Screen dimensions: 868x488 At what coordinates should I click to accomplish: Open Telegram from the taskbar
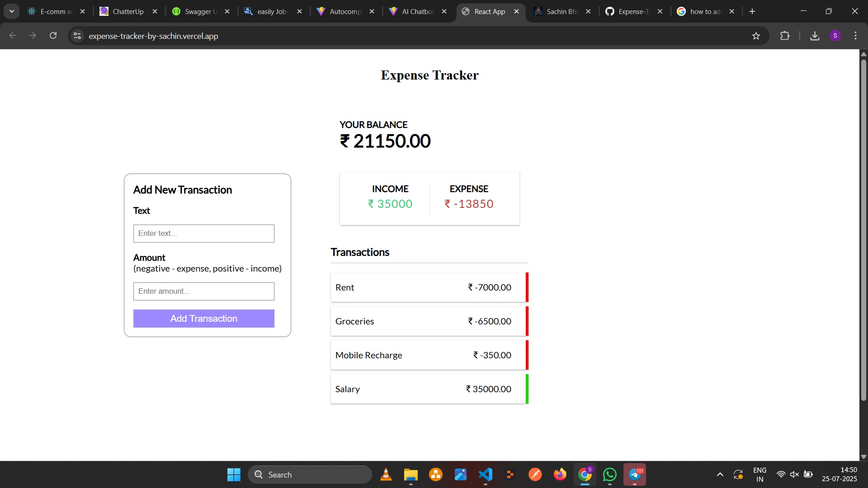pyautogui.click(x=635, y=474)
